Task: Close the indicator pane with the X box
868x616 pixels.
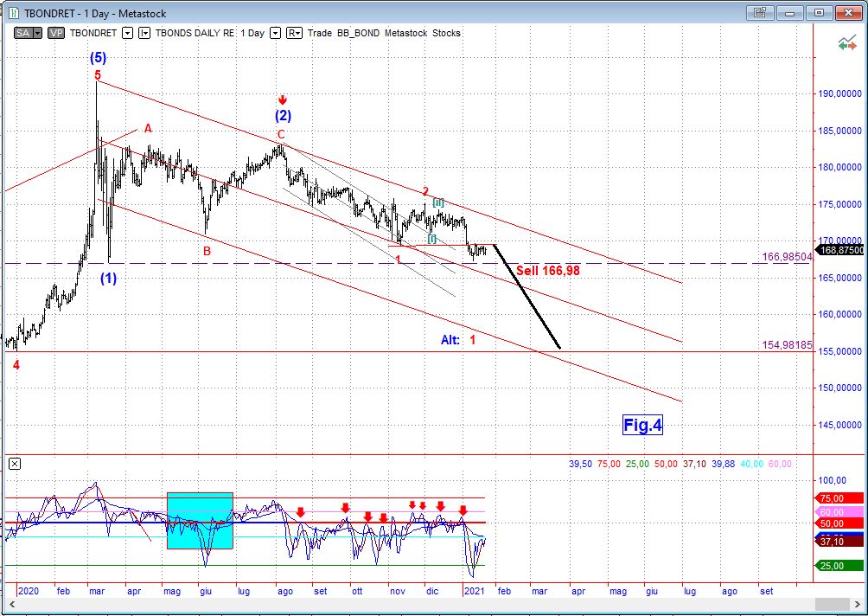Action: (15, 464)
